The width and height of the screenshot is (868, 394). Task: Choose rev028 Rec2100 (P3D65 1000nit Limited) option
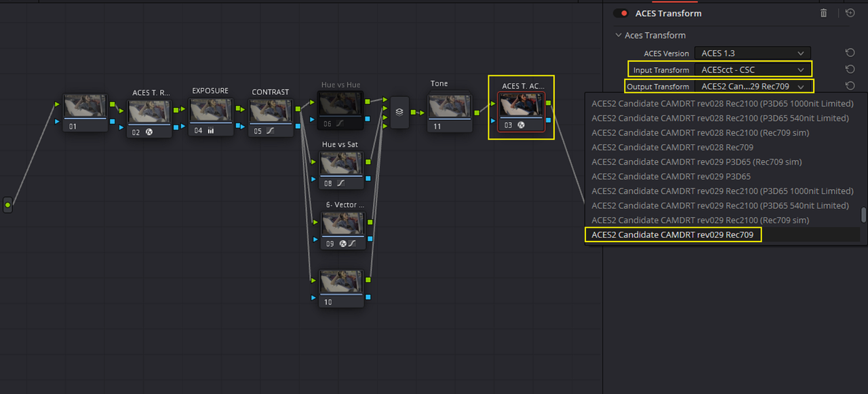tap(722, 104)
